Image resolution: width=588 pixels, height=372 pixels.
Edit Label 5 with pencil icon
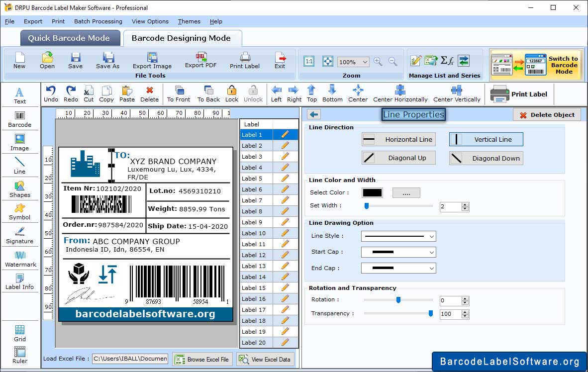[285, 178]
